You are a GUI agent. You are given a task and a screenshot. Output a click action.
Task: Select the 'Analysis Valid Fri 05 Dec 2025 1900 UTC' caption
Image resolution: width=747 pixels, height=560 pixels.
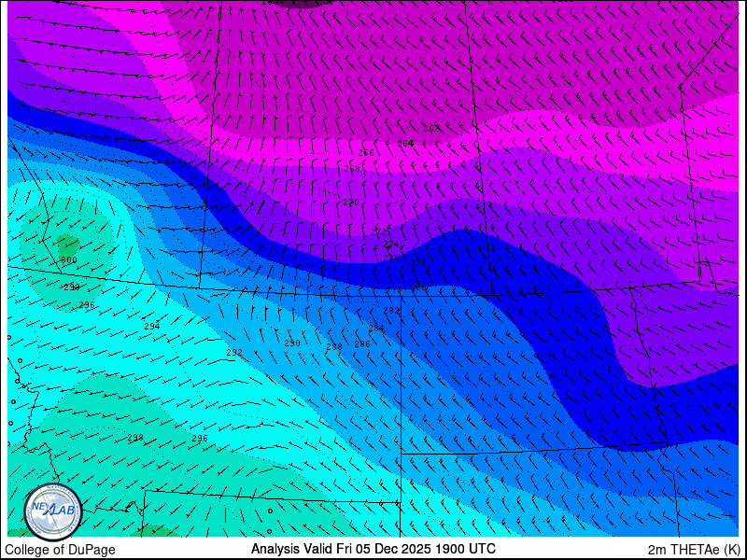373,548
